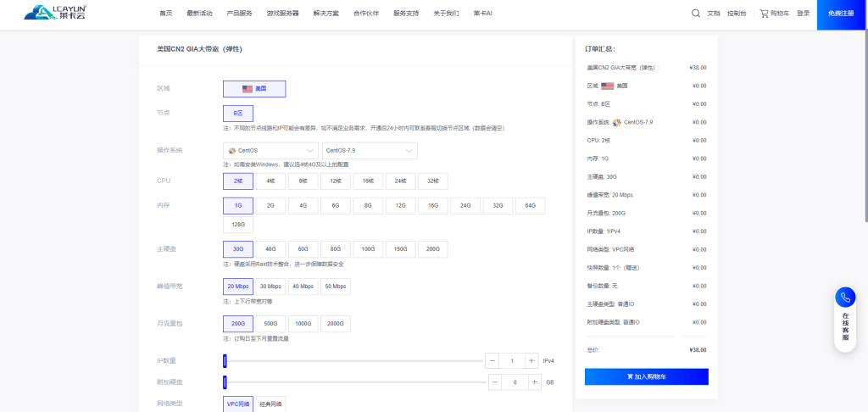Open the shopping cart in header
Screen dimensions: 868x412
775,14
